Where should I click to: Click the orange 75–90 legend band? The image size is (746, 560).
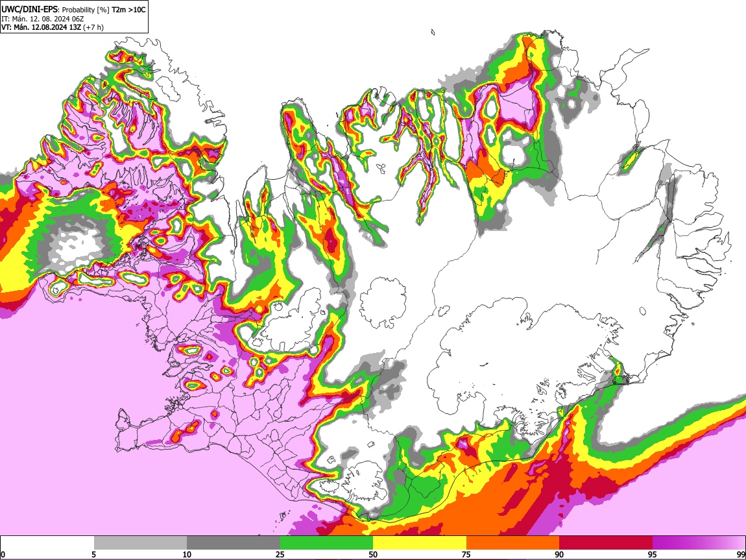click(512, 542)
